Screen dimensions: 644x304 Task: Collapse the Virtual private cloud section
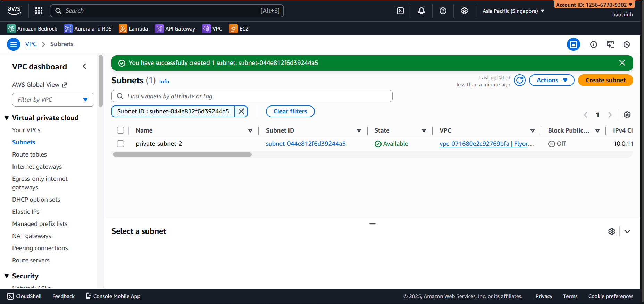7,118
